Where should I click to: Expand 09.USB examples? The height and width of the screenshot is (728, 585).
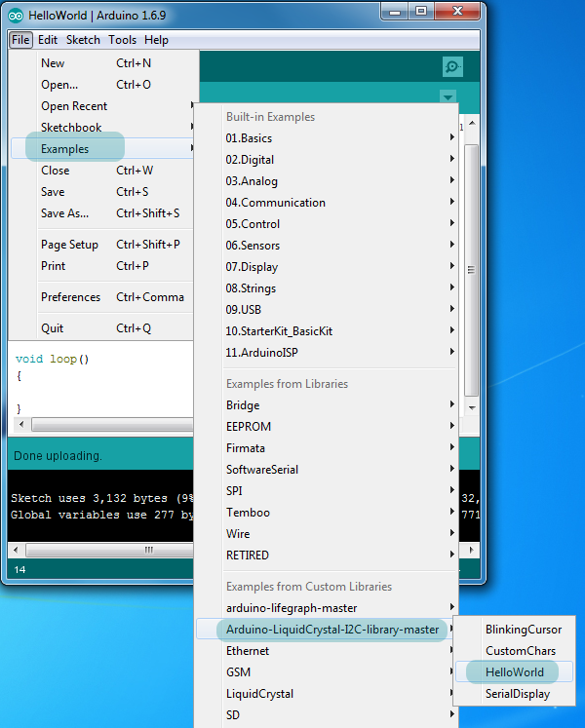327,310
